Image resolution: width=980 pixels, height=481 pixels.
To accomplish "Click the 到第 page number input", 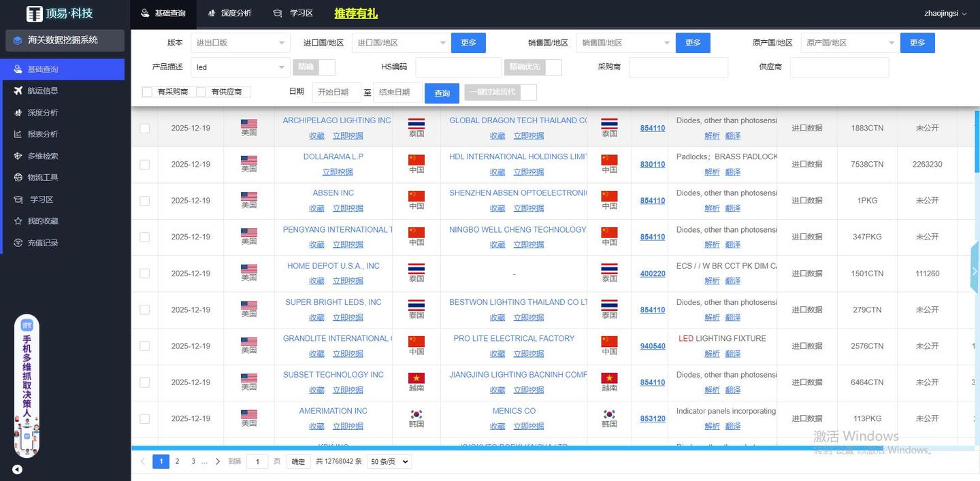I will [257, 461].
